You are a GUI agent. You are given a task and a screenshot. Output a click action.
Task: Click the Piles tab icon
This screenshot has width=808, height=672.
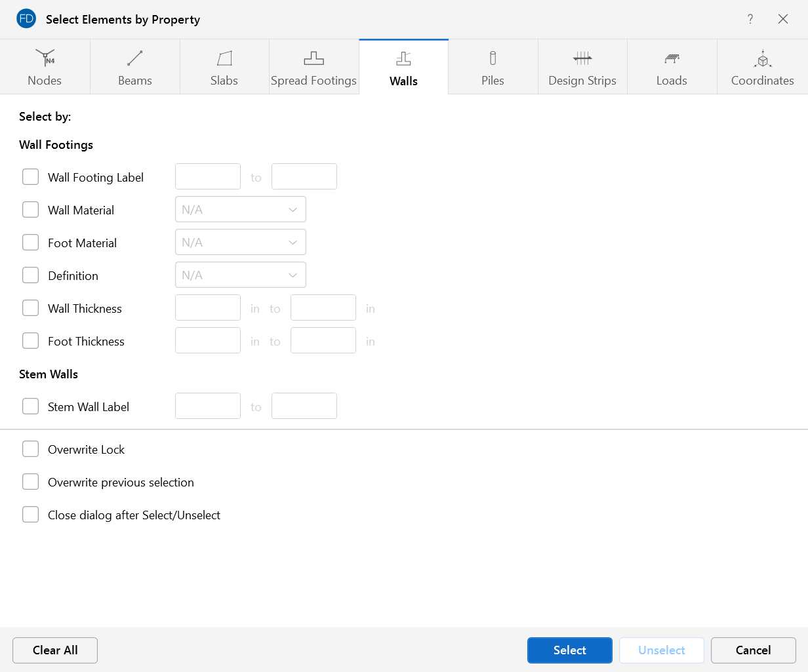click(x=493, y=58)
